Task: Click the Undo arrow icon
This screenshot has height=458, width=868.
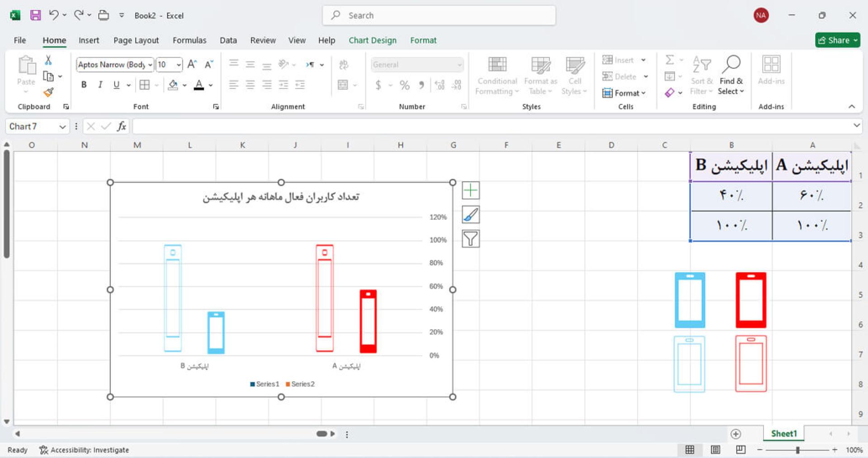Action: 53,15
